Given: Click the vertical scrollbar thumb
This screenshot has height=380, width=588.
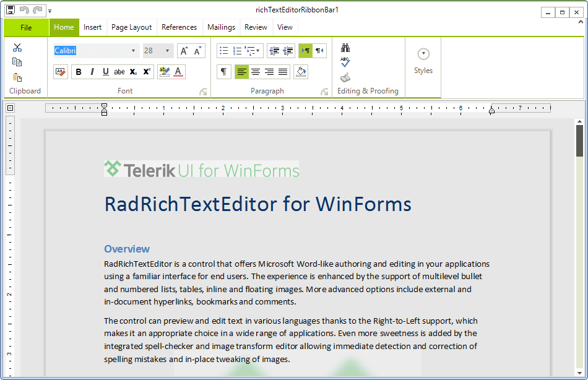Looking at the screenshot, I should click(x=580, y=140).
